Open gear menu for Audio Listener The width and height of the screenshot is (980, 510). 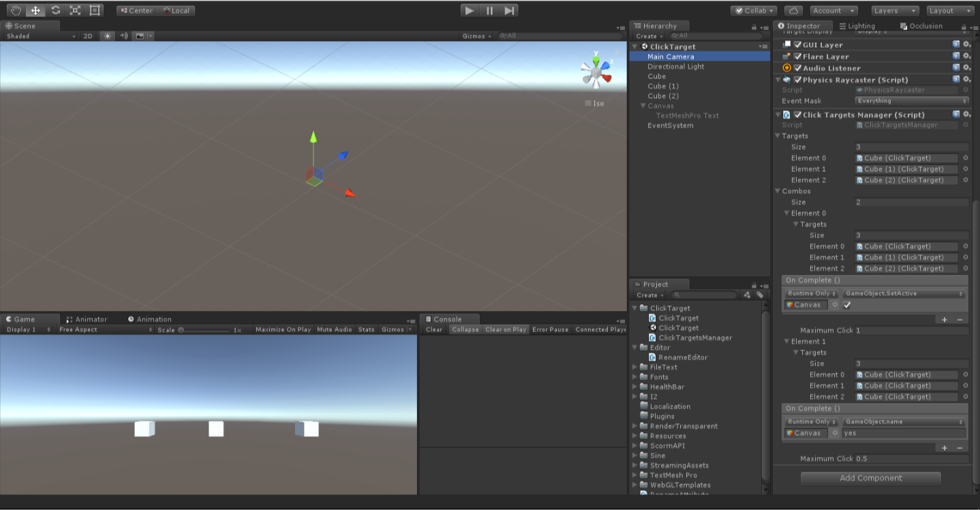[966, 68]
